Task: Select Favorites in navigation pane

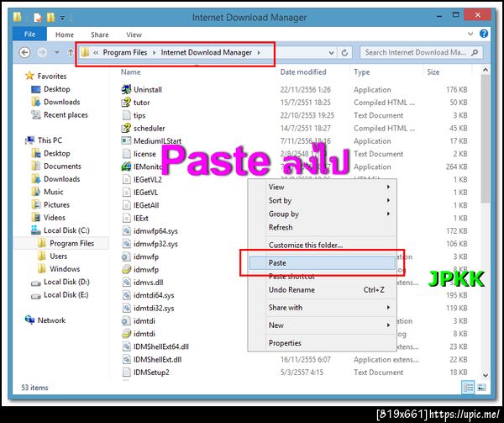Action: [52, 77]
